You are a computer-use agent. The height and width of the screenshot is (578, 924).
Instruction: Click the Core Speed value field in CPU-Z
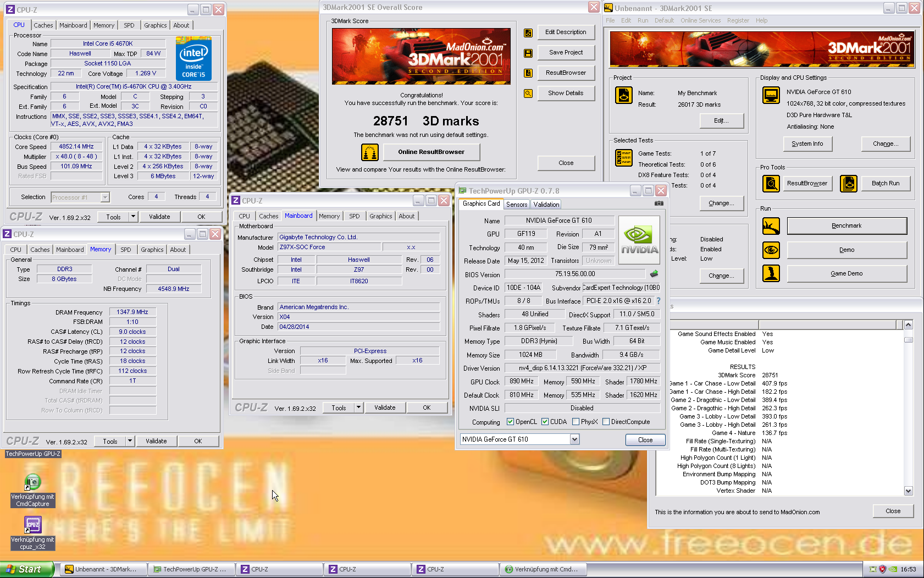tap(76, 147)
